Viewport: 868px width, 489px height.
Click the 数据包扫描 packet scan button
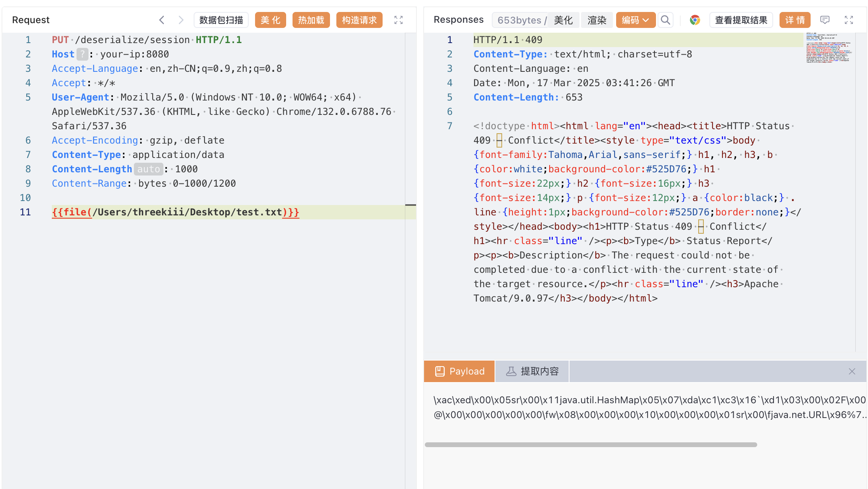pos(221,20)
